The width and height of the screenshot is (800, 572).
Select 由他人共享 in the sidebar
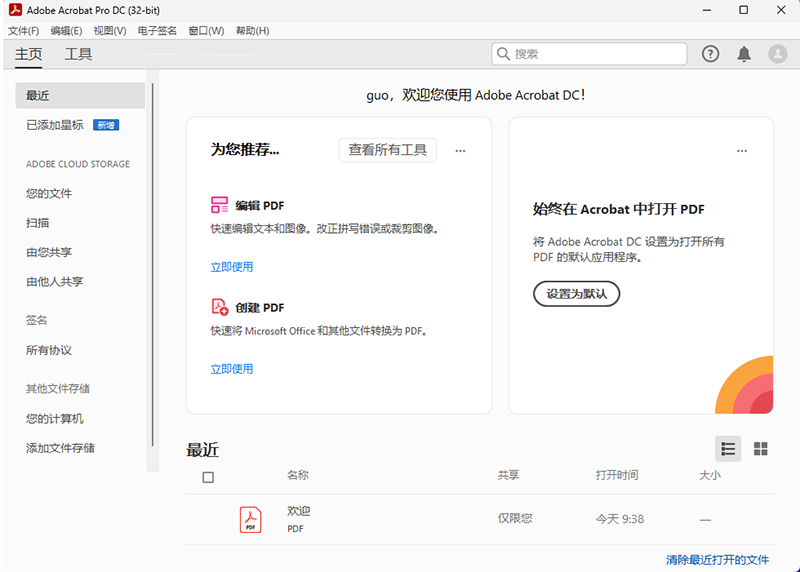pos(55,282)
